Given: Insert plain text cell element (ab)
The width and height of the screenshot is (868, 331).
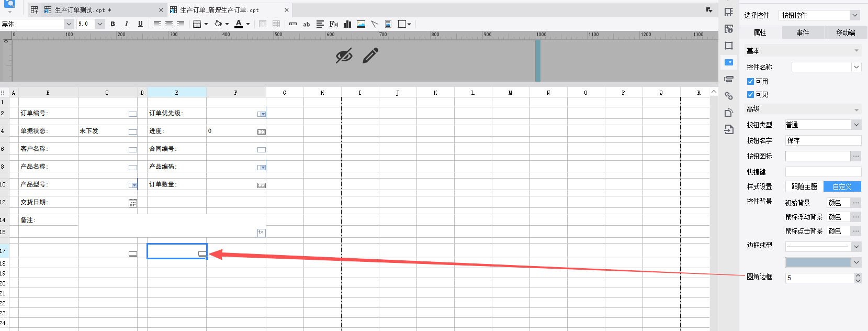Looking at the screenshot, I should (x=307, y=24).
